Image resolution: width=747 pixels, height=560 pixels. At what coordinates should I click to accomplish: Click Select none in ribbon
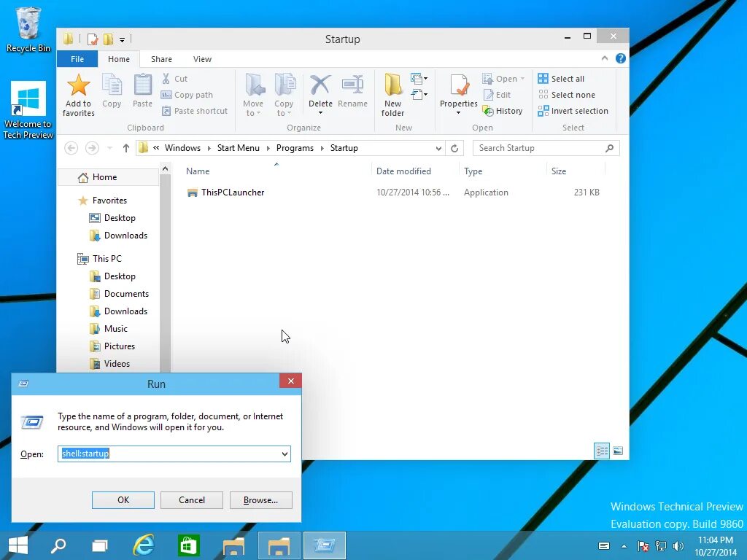tap(566, 95)
